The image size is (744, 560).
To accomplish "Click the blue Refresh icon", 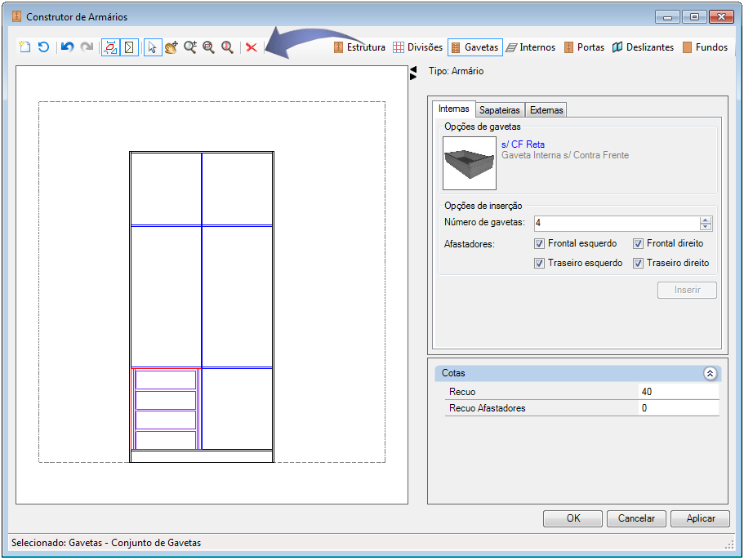I will (x=43, y=47).
